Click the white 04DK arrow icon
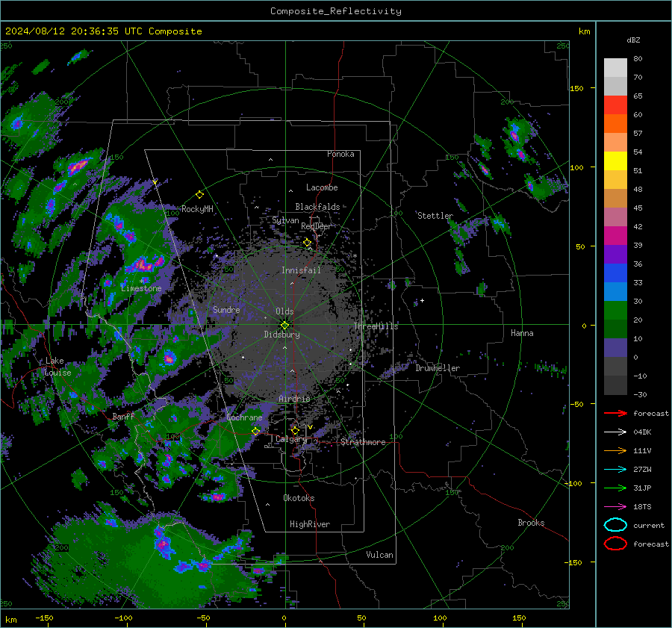 click(x=615, y=432)
